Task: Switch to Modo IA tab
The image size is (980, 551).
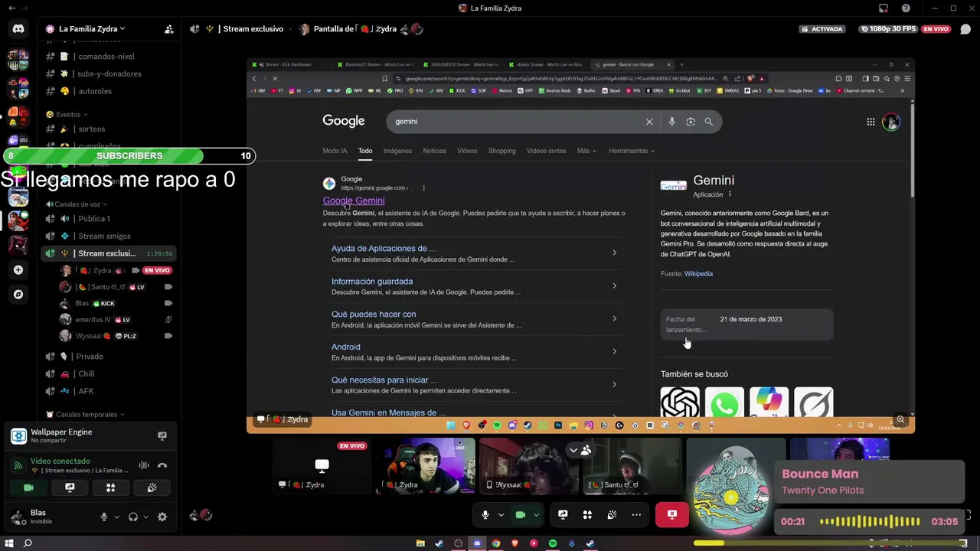Action: 335,151
